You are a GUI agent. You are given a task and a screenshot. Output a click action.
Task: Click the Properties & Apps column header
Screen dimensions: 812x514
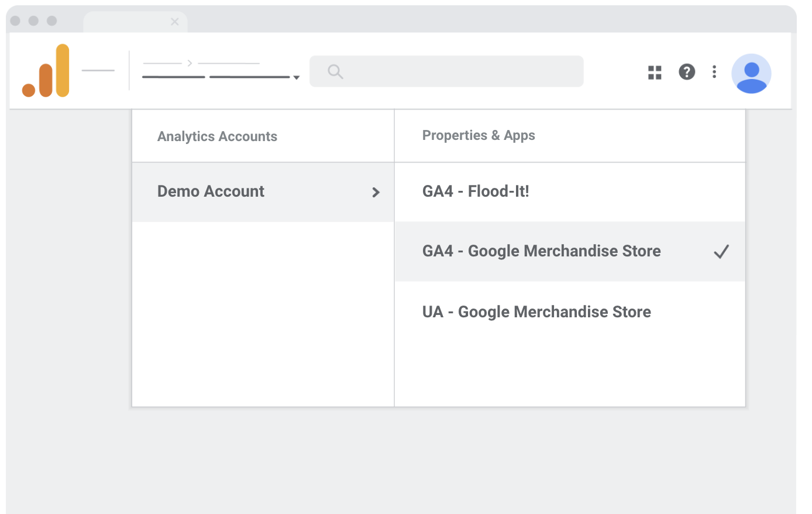click(x=479, y=135)
